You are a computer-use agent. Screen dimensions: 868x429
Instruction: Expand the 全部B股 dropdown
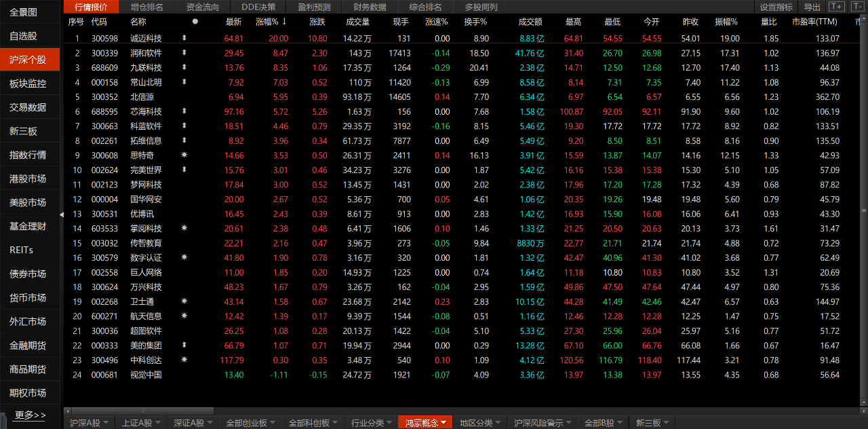[x=604, y=423]
